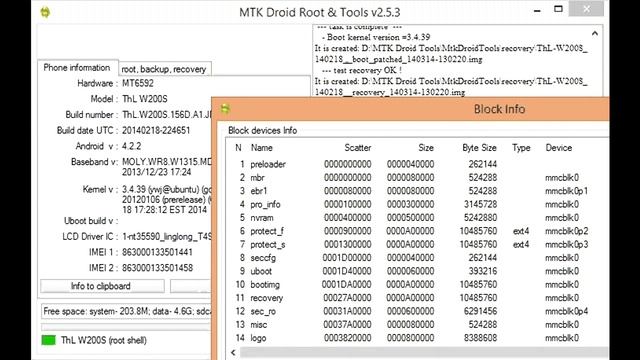Click the Device column header
Viewport: 640px width, 360px height.
pyautogui.click(x=559, y=148)
